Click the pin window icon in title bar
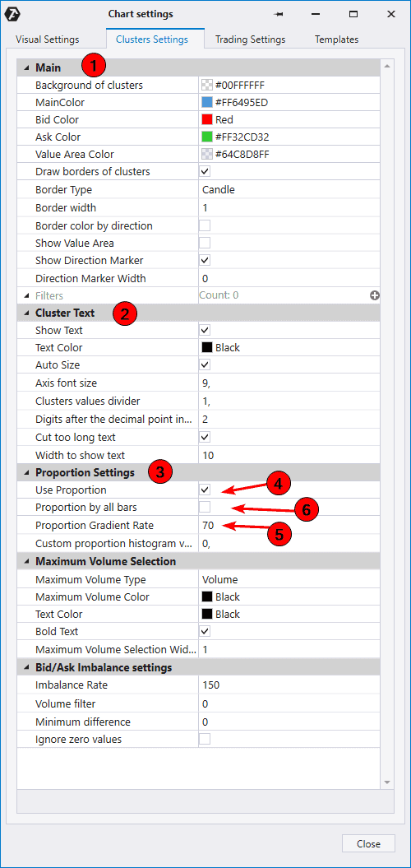Image resolution: width=411 pixels, height=868 pixels. (x=279, y=14)
